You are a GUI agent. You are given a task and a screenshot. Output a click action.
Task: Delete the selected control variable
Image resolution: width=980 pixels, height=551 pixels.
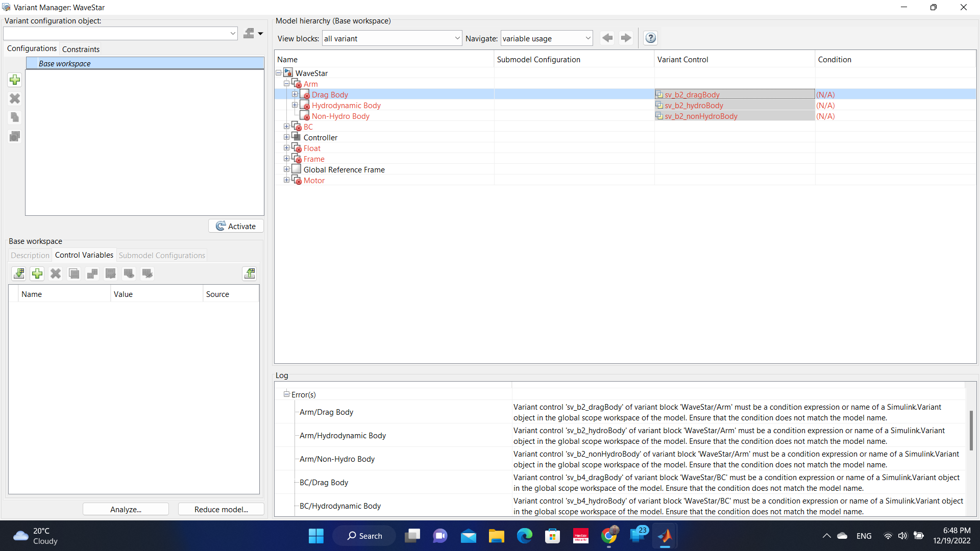tap(56, 273)
